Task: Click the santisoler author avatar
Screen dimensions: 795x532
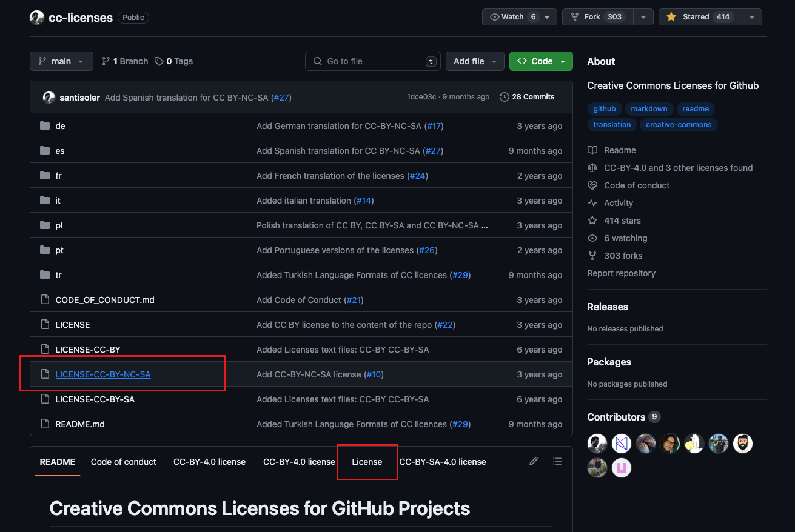Action: (x=49, y=97)
